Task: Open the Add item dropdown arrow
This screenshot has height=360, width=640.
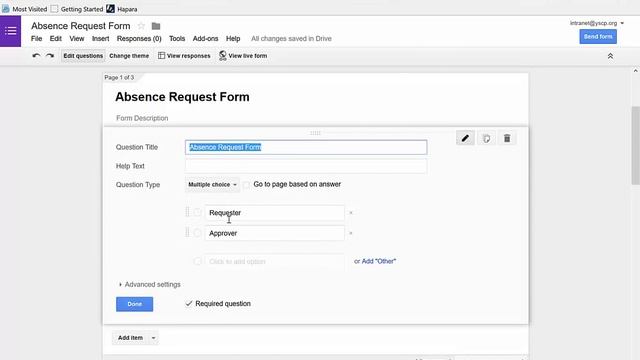Action: pyautogui.click(x=153, y=338)
